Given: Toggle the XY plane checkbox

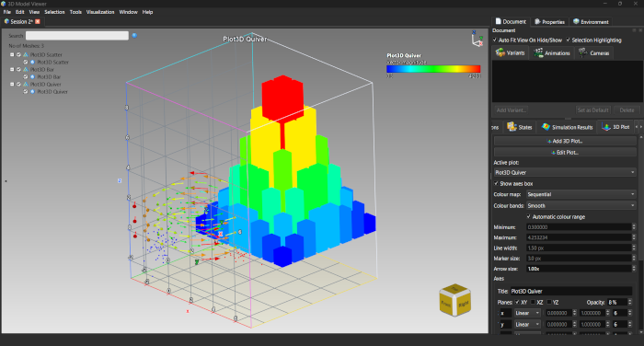Looking at the screenshot, I should point(517,302).
